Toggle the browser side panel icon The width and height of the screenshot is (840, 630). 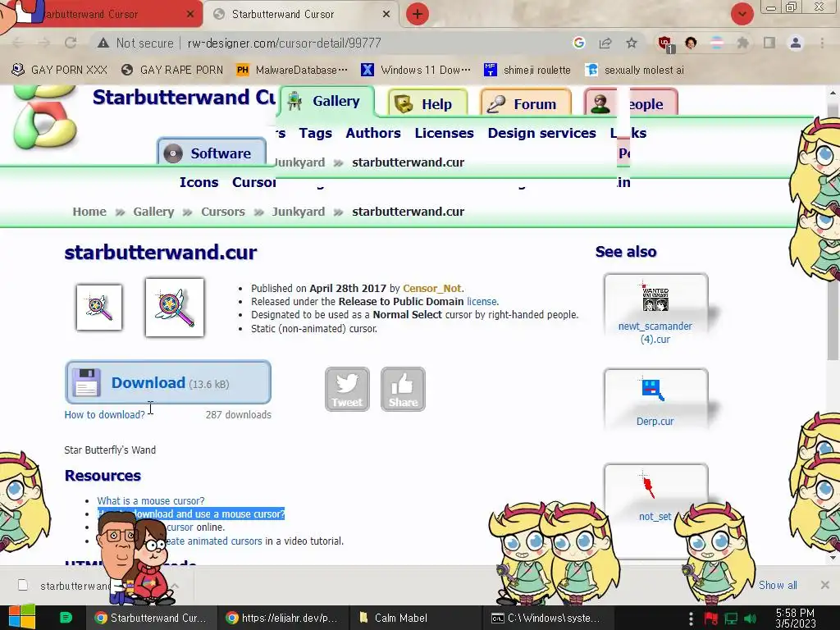769,43
